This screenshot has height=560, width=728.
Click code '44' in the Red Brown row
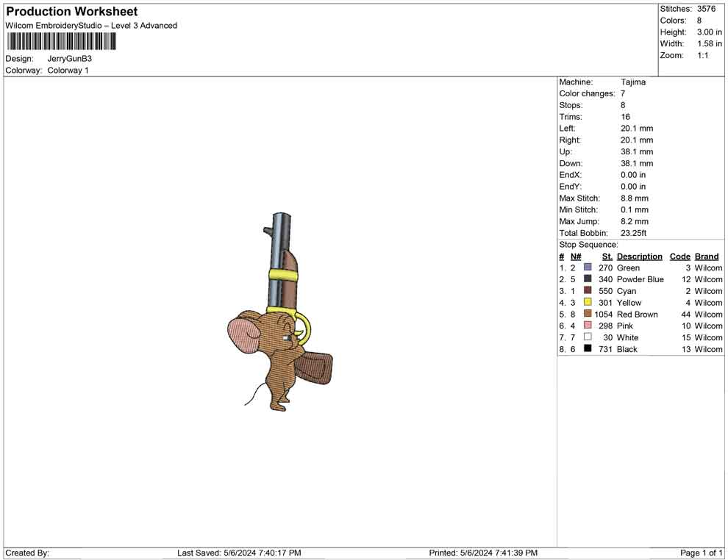click(686, 314)
